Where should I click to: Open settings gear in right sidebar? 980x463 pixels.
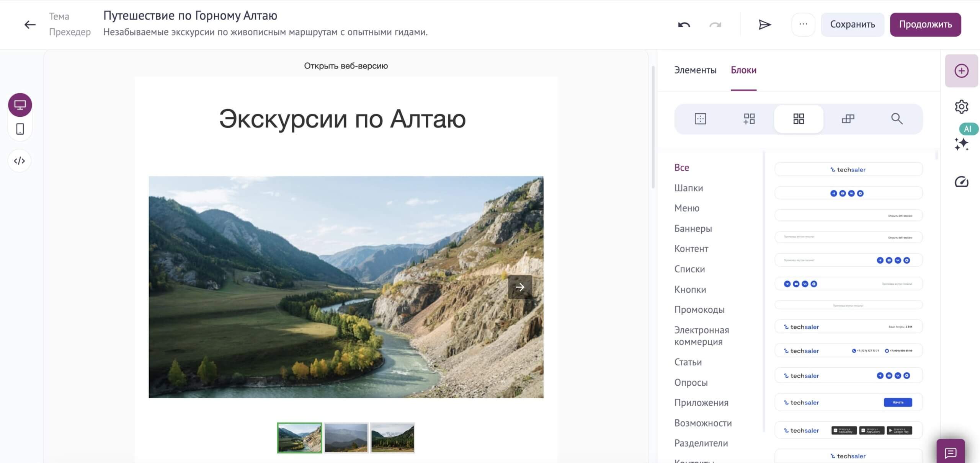961,106
